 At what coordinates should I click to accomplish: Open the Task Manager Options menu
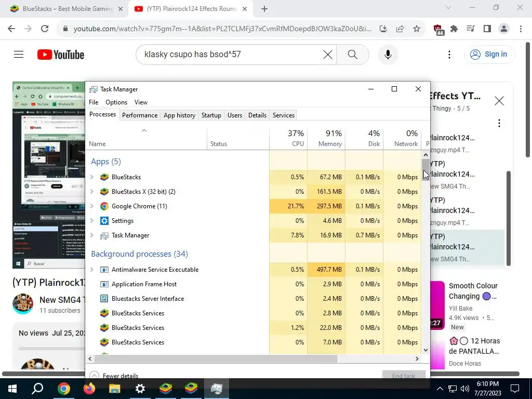116,102
